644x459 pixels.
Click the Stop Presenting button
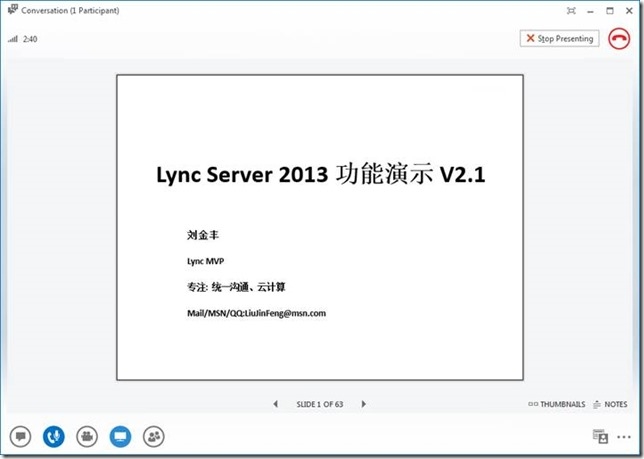pos(559,39)
